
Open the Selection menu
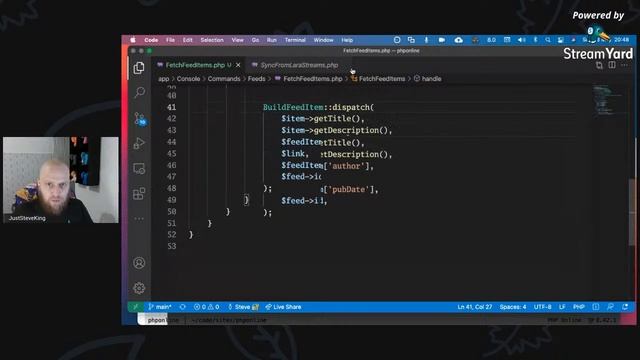click(212, 40)
